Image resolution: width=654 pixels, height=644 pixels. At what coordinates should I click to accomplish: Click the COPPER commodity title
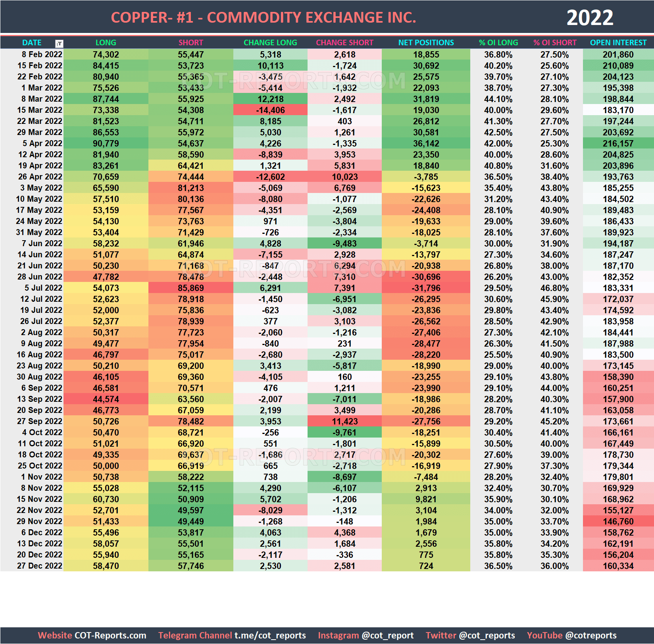click(264, 17)
